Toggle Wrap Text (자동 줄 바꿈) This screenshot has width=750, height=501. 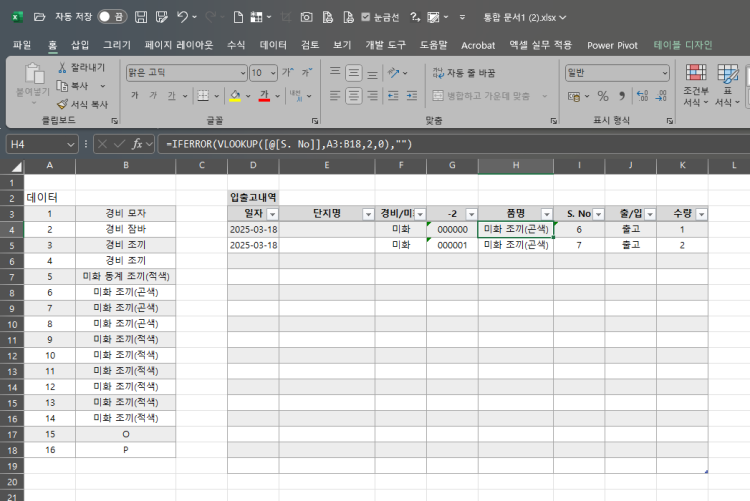coord(463,73)
